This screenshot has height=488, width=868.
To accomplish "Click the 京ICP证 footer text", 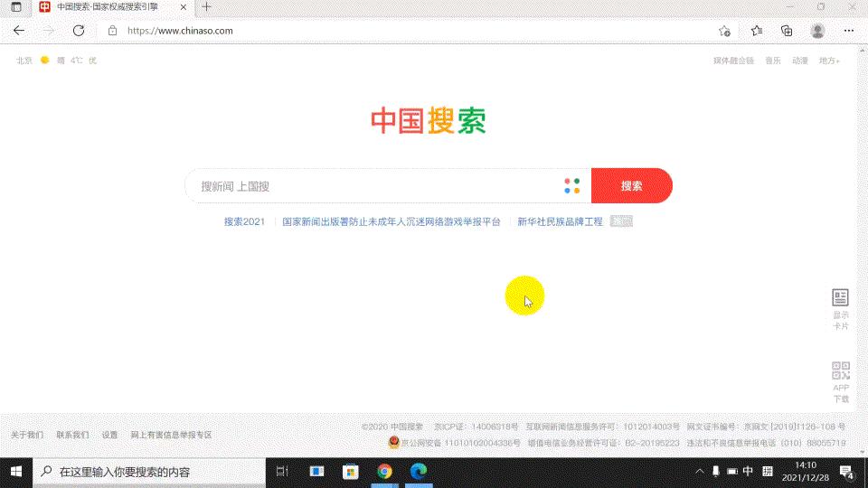I will point(476,427).
